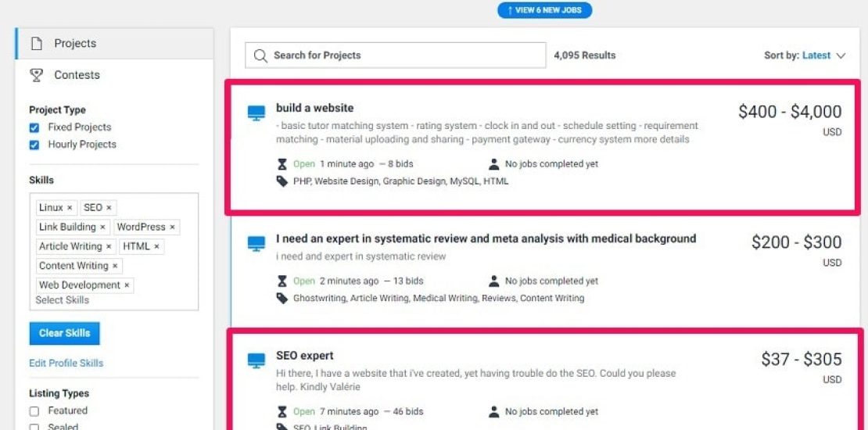Click the tag icon next to PHP skills
Screen dimensions: 868x430
[282, 181]
